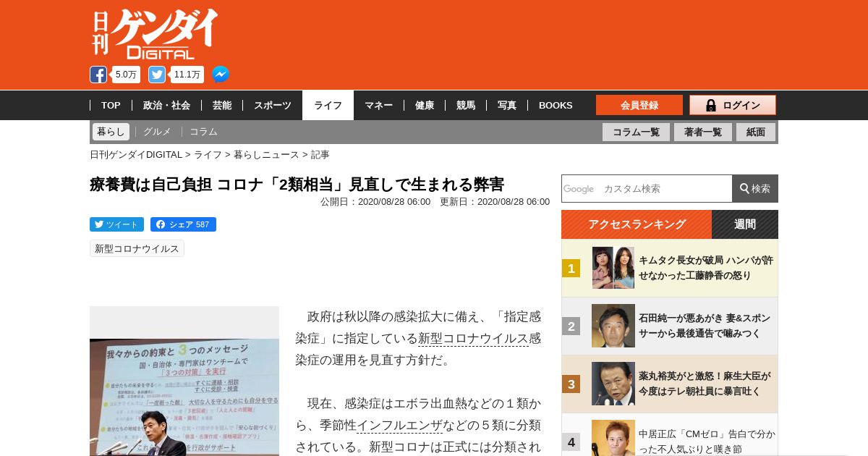Open the スポーツ section
Viewport: 868px width, 456px height.
[272, 105]
